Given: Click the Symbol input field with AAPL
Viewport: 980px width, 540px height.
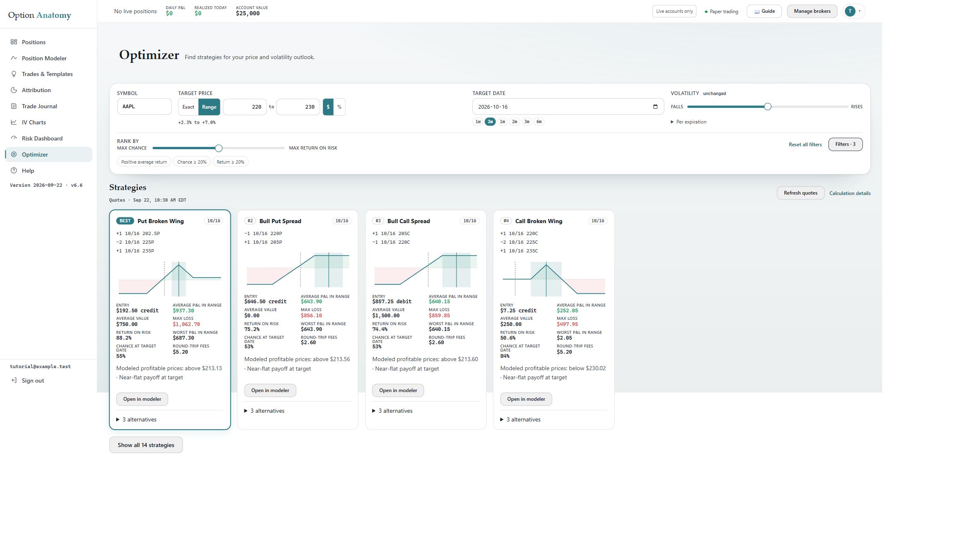Looking at the screenshot, I should [x=144, y=107].
